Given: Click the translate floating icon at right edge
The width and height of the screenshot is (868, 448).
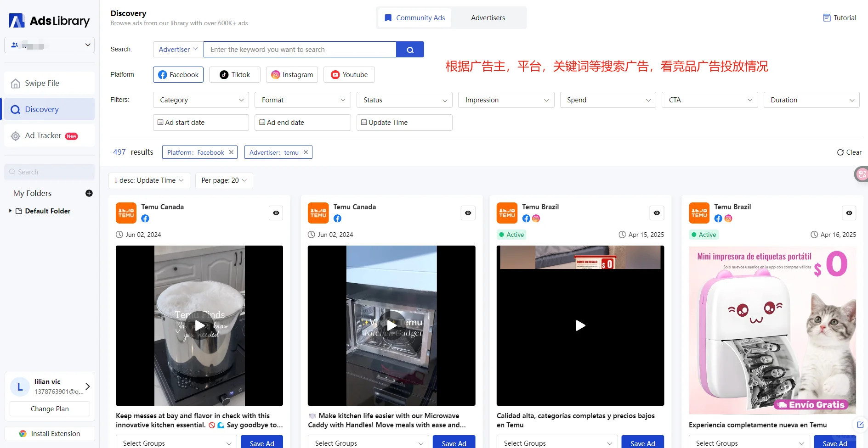Looking at the screenshot, I should 862,174.
